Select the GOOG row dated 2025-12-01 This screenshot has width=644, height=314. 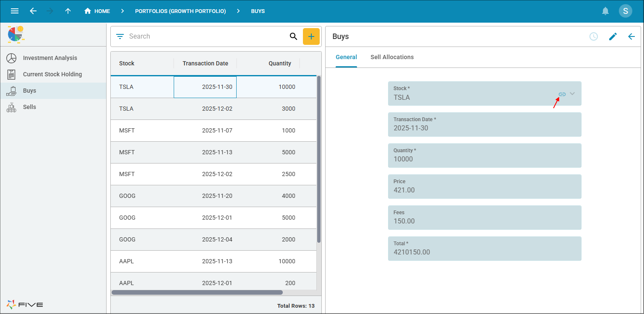click(214, 218)
